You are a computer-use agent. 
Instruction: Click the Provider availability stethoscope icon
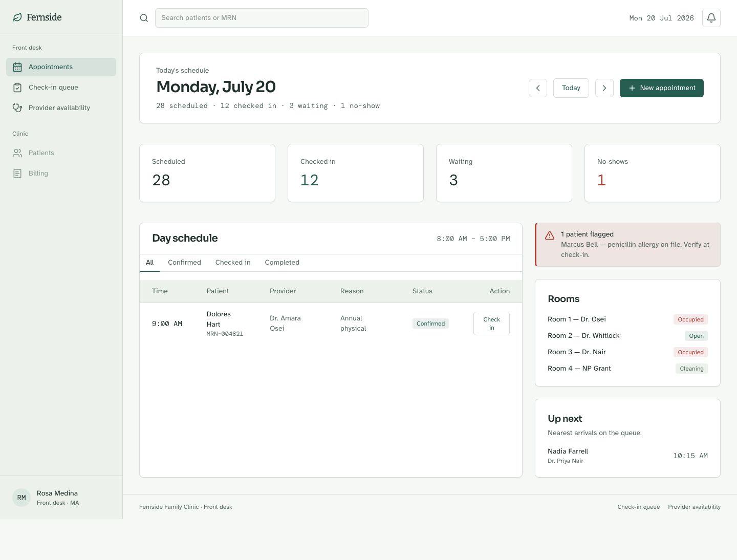click(x=17, y=108)
